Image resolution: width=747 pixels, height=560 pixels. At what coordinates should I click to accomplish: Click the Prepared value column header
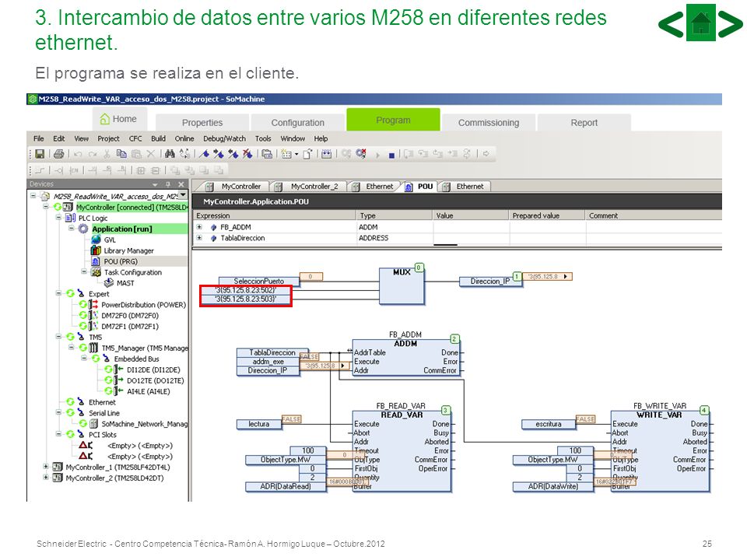point(547,215)
